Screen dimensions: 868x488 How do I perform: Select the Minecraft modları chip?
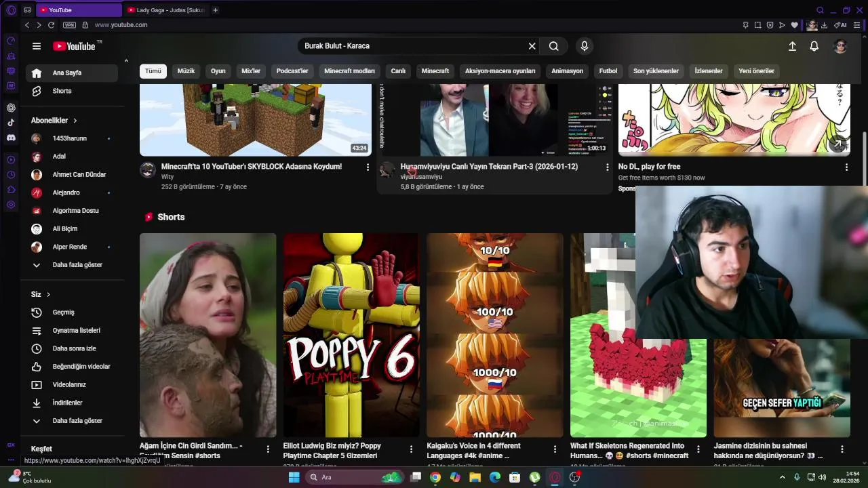(x=349, y=71)
